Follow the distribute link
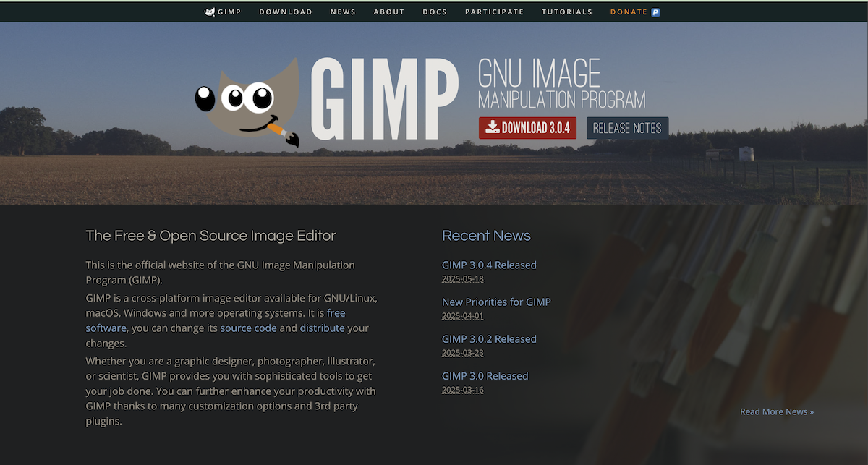 click(x=323, y=328)
